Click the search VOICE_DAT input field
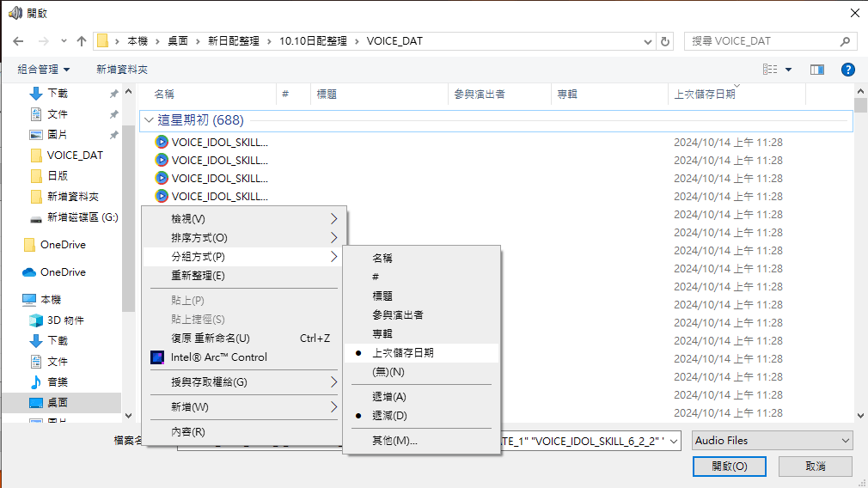Viewport: 868px width, 488px height. [x=761, y=41]
